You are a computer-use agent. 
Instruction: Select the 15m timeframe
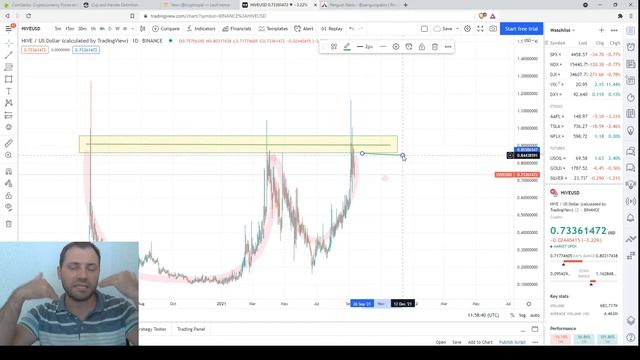coord(70,29)
